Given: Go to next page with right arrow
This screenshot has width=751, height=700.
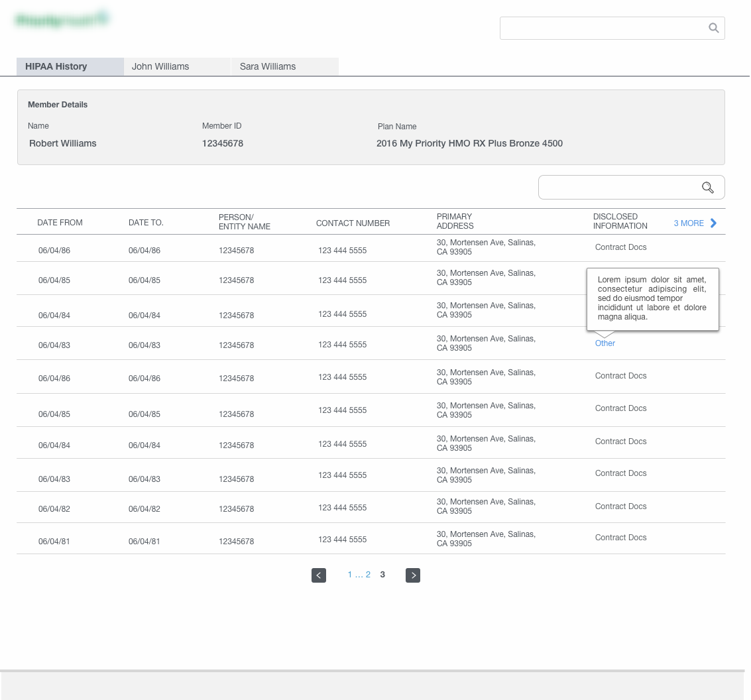Looking at the screenshot, I should (x=413, y=575).
